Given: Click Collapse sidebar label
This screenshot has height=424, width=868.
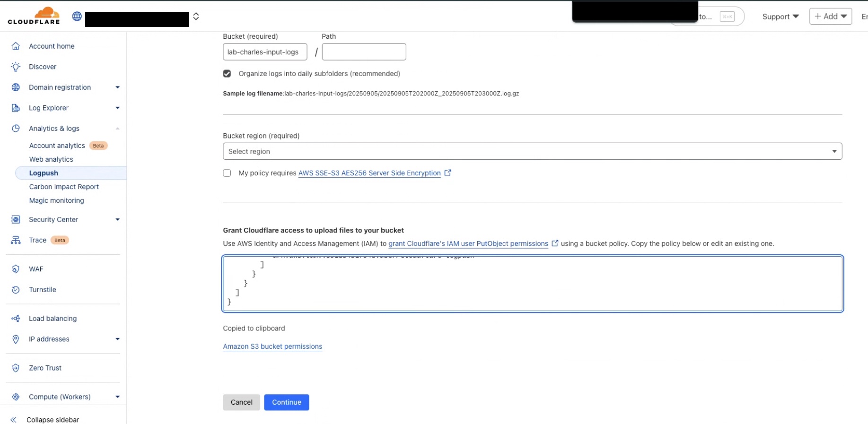Looking at the screenshot, I should pyautogui.click(x=53, y=420).
